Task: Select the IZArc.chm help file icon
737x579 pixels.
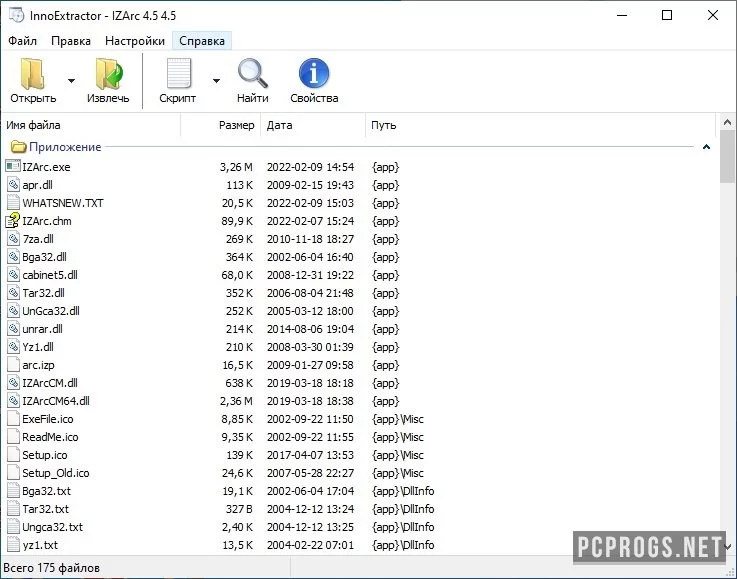Action: (13, 220)
